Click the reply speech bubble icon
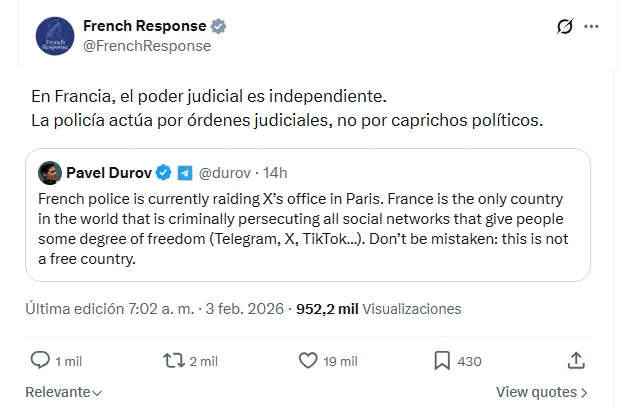Screen dimensions: 628x410 point(40,359)
